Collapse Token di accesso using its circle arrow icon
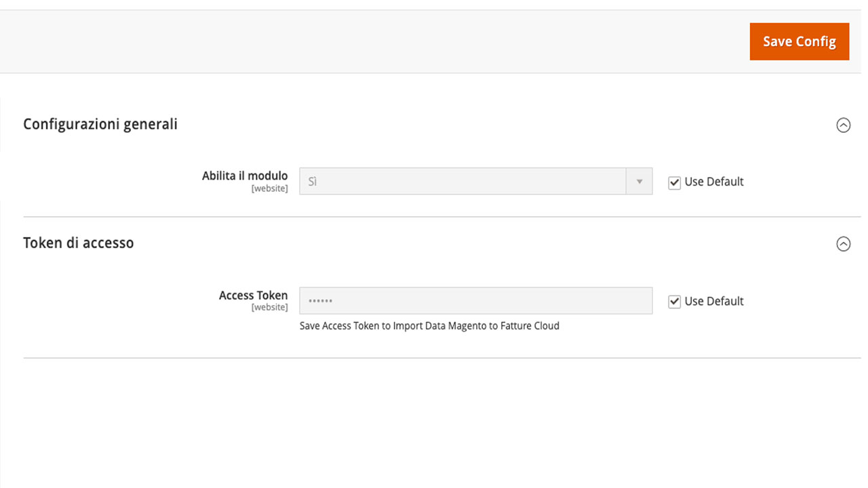This screenshot has height=488, width=868. [843, 244]
